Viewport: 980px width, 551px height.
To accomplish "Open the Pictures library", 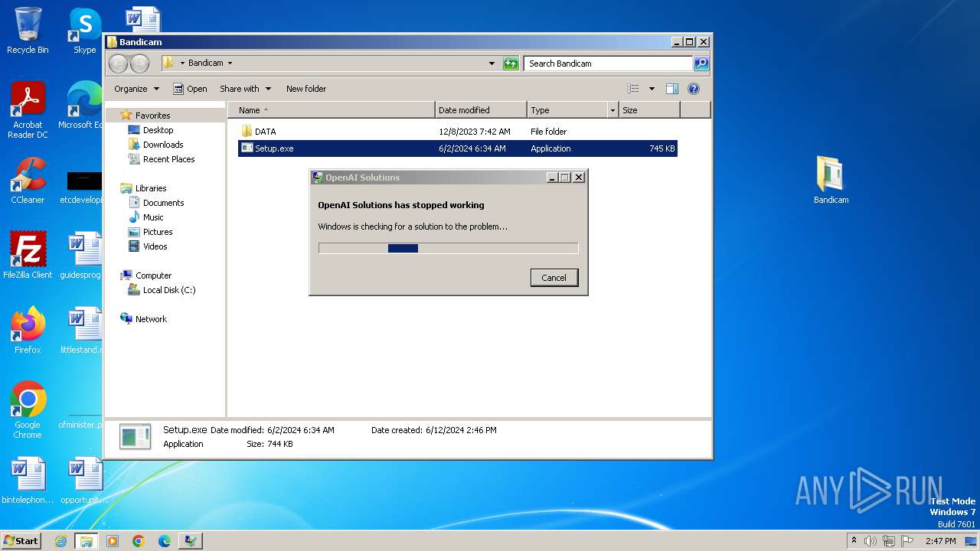I will click(x=158, y=232).
